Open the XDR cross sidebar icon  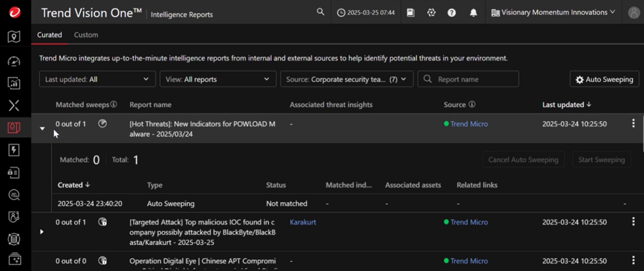click(14, 105)
